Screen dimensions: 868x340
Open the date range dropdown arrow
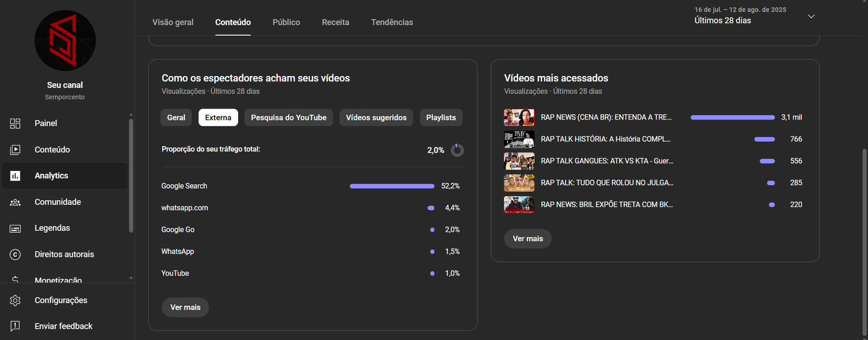(x=811, y=16)
